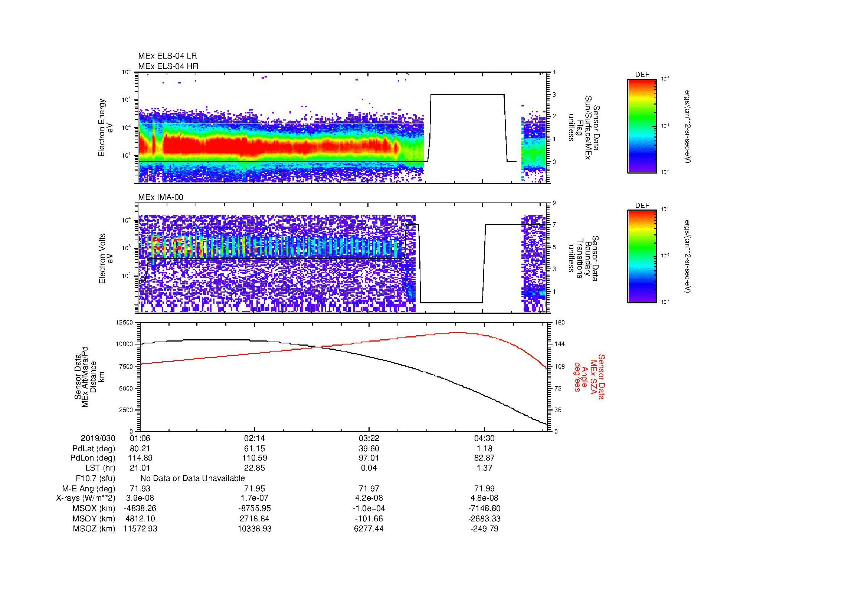Click the 'M-E Ang (deg)' row label
The image size is (868, 613).
89,489
